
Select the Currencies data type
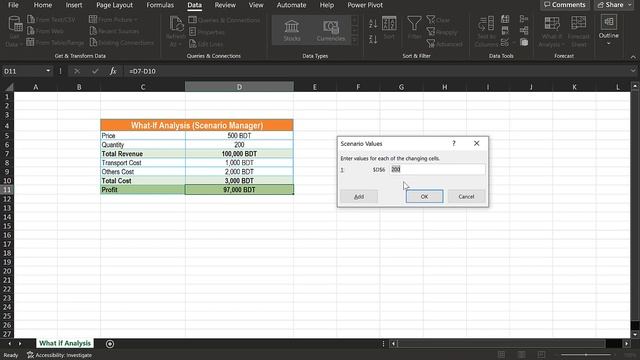(331, 31)
